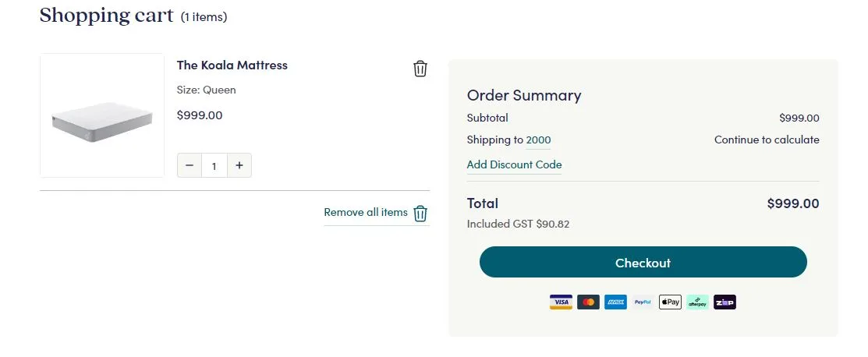Change the shipping postcode 2000

click(538, 140)
